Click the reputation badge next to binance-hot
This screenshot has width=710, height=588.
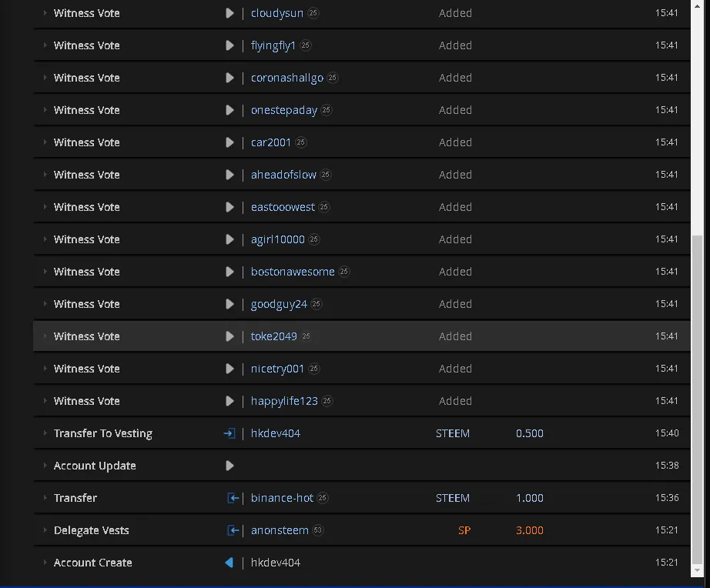click(323, 498)
